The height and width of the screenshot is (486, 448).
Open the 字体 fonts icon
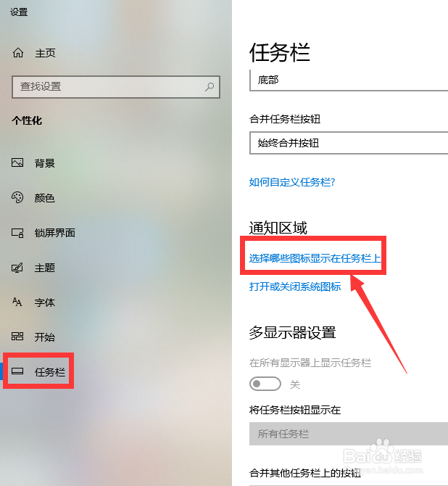17,302
